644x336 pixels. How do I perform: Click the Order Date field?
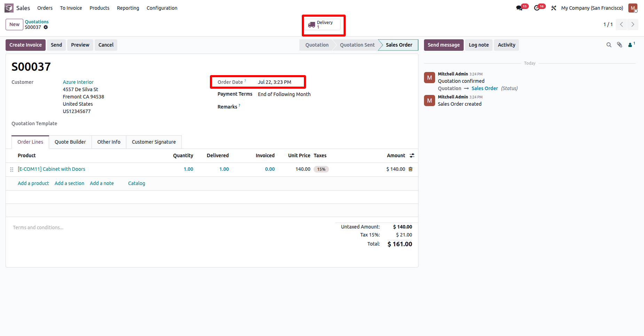[274, 82]
